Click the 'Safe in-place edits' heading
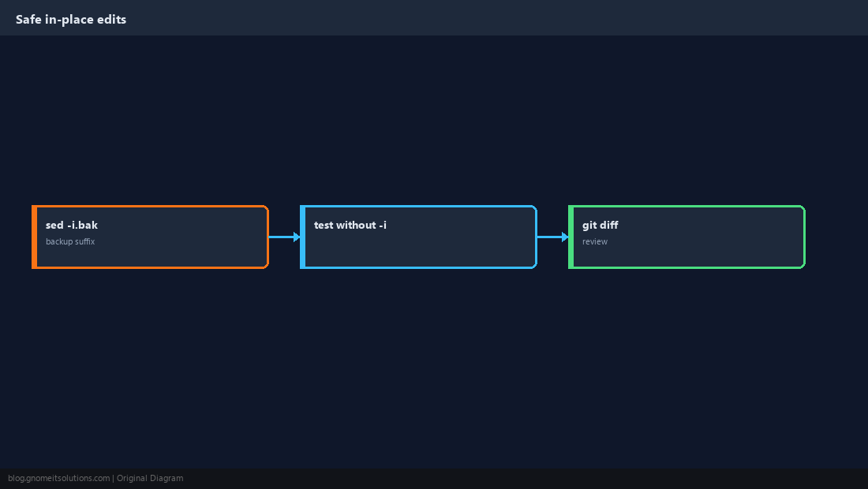868x489 pixels. 71,20
